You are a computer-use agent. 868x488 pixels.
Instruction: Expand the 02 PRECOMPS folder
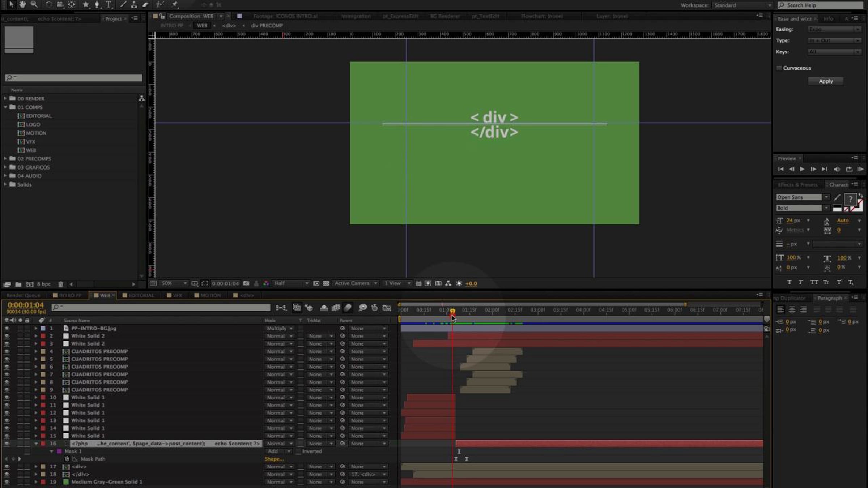pyautogui.click(x=5, y=159)
